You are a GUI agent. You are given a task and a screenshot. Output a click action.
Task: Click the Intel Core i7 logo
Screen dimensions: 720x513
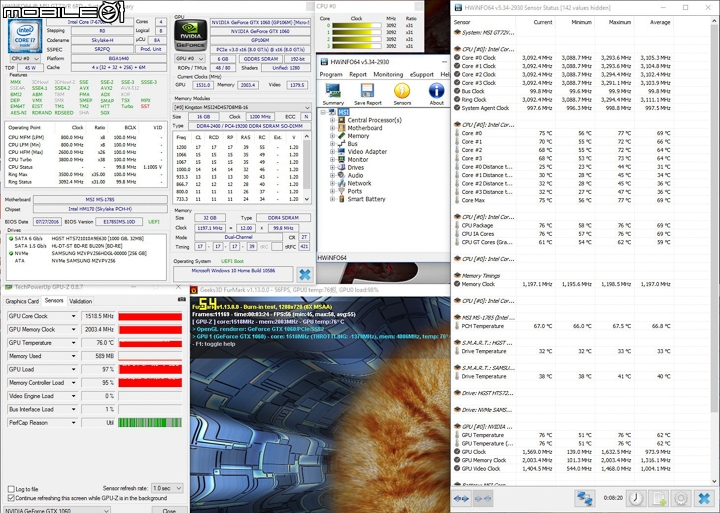click(x=25, y=36)
